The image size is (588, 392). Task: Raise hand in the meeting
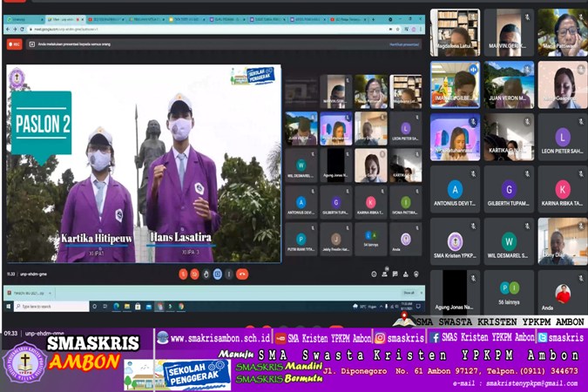[206, 274]
